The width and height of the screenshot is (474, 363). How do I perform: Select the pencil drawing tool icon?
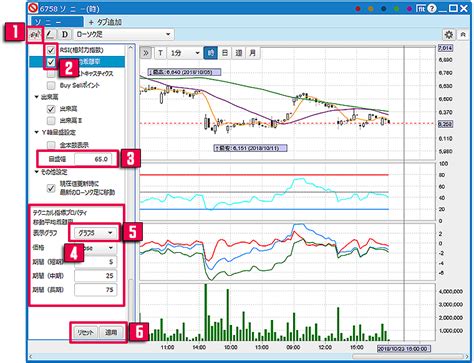(50, 34)
